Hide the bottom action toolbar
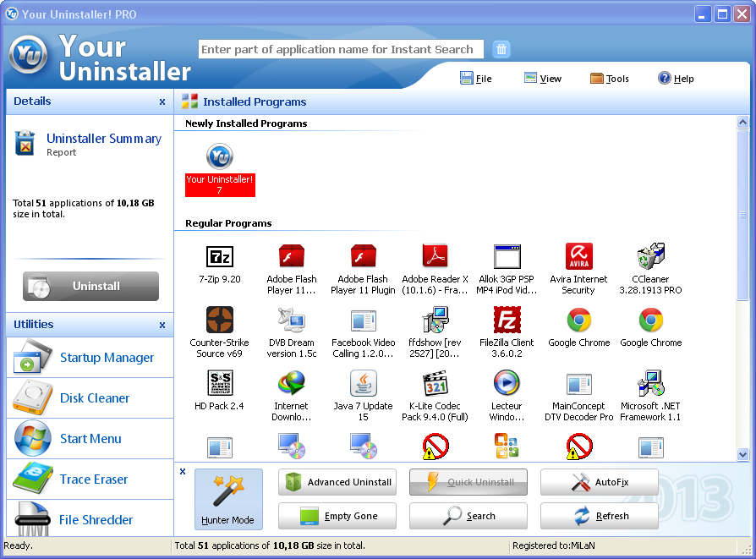Viewport: 756px width, 559px height. click(x=183, y=472)
